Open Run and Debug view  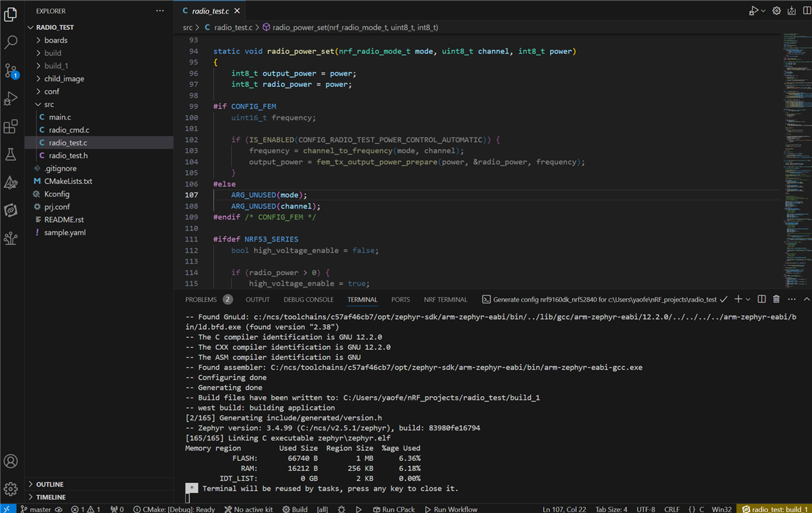11,98
